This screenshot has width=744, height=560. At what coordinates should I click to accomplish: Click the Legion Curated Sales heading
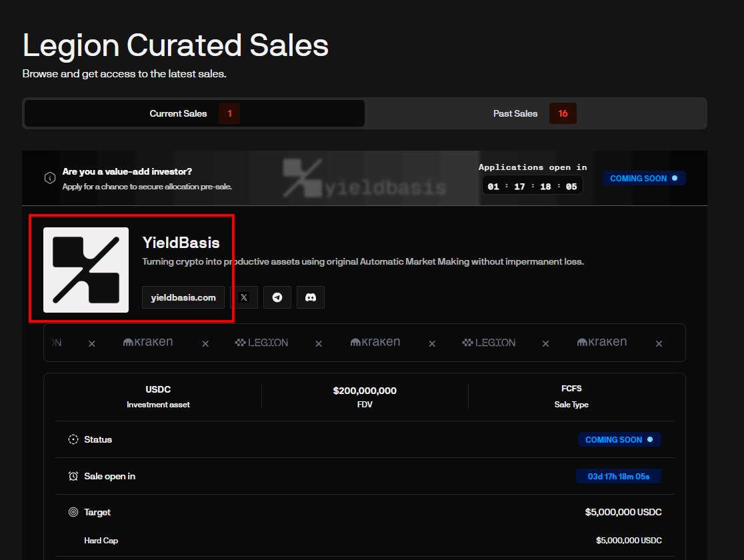pos(175,45)
